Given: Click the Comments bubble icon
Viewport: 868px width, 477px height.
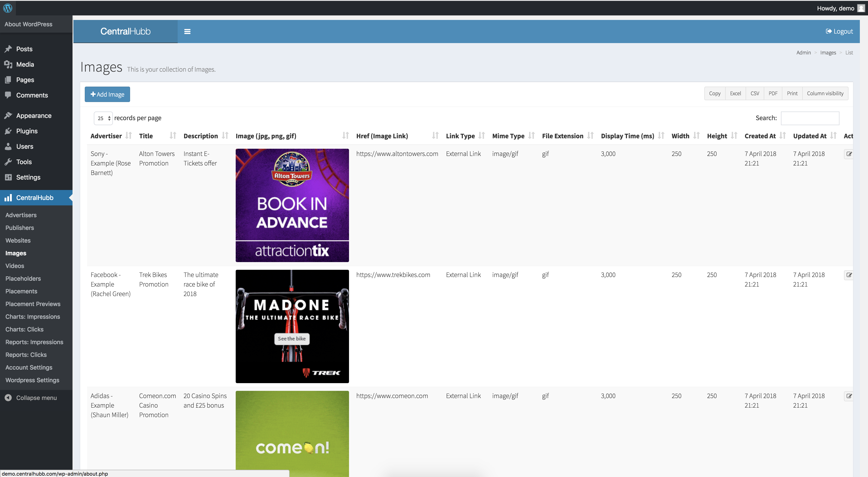Looking at the screenshot, I should [8, 95].
